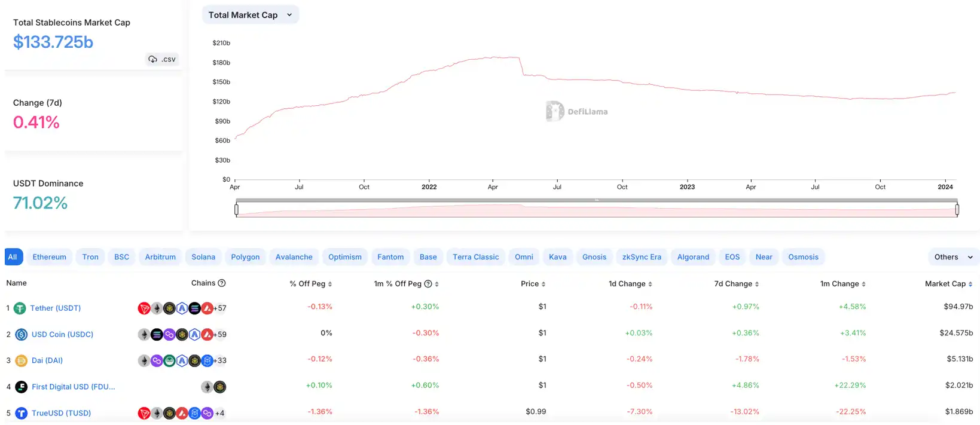Click the Ethereum chain icon in the FDUSD row
Screen dimensions: 980x425
(x=207, y=387)
